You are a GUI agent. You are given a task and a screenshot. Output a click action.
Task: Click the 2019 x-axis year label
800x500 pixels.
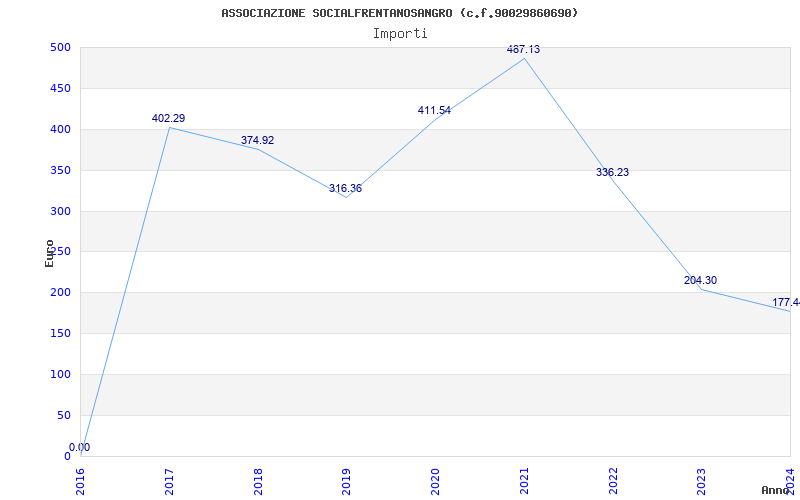point(346,481)
